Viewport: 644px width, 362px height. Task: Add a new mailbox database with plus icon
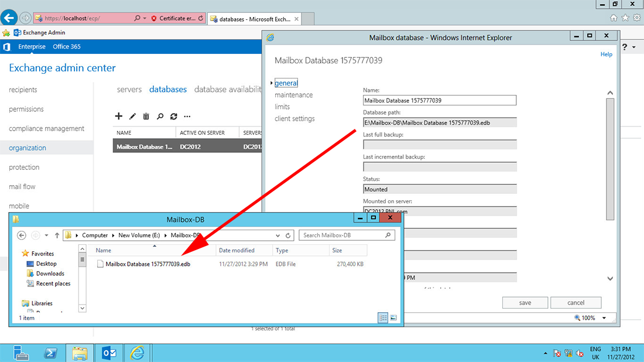click(119, 117)
